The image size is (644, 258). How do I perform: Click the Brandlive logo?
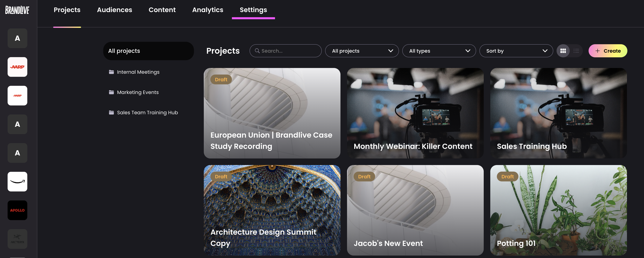17,10
